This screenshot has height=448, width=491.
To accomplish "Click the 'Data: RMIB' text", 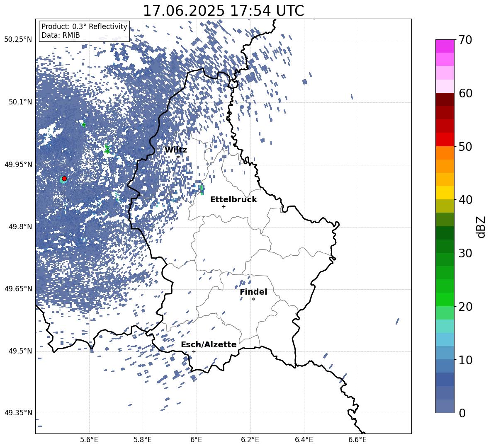I will click(61, 35).
